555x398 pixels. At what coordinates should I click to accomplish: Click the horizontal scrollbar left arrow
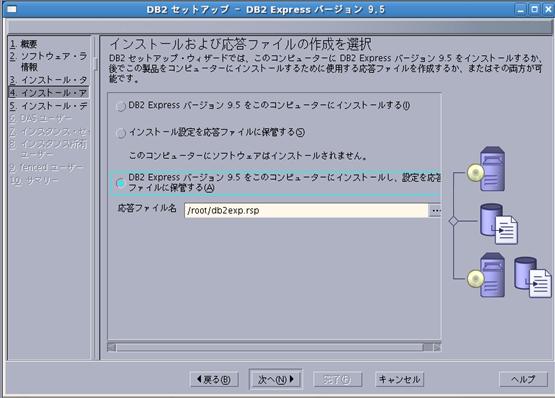coord(111,347)
